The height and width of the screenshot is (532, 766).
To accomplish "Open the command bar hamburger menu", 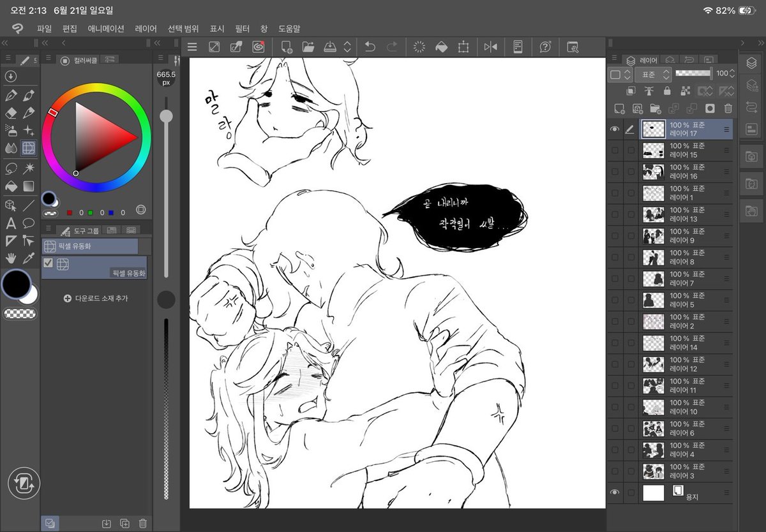I will click(192, 47).
